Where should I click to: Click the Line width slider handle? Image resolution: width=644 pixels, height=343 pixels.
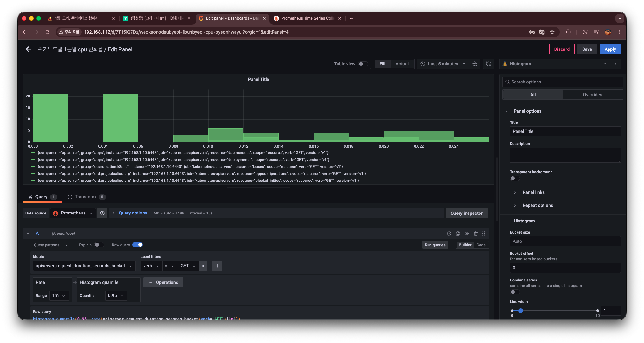[521, 311]
